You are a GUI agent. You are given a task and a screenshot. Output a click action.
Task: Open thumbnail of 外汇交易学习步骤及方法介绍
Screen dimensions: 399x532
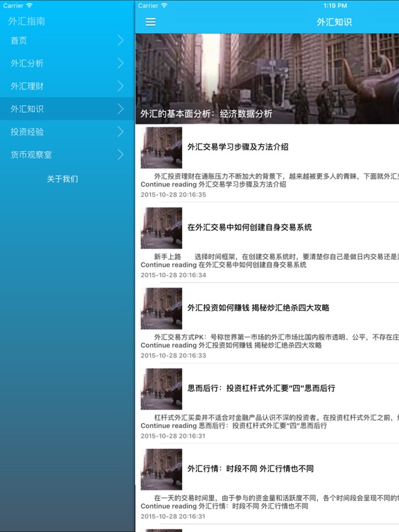pyautogui.click(x=161, y=148)
